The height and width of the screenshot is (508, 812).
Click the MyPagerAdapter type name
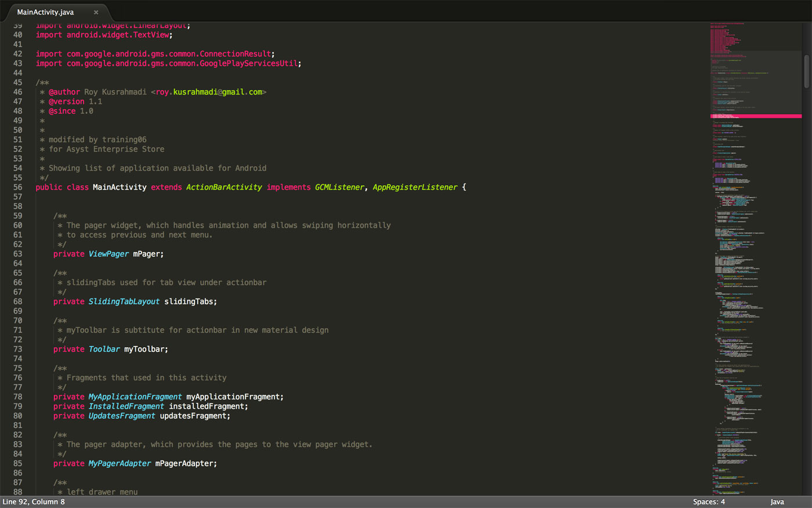click(x=119, y=463)
